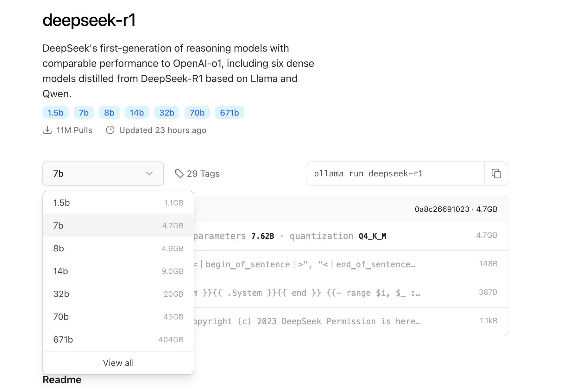The height and width of the screenshot is (392, 573).
Task: Select the 8b dropdown entry showing 4.9GB
Action: (x=118, y=248)
